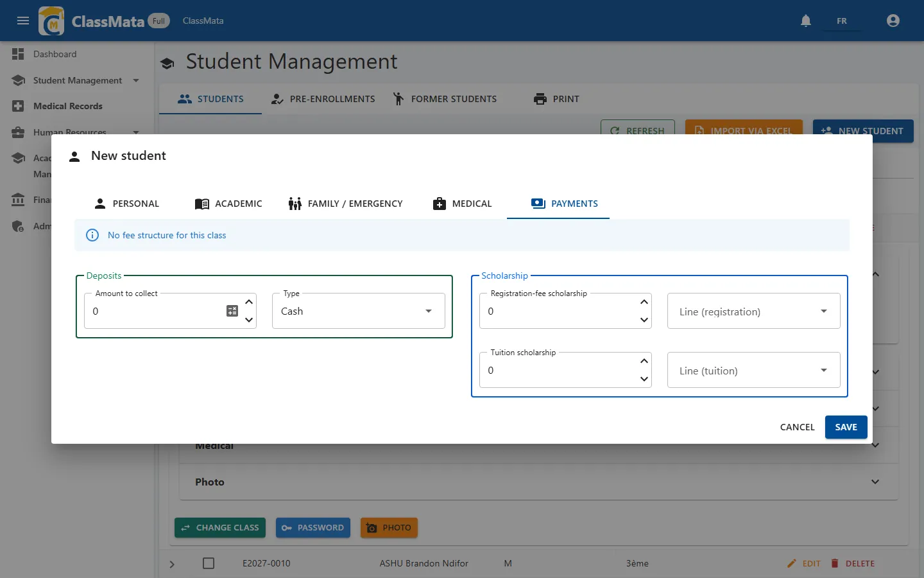This screenshot has width=924, height=578.
Task: Decrease Registration-fee scholarship value
Action: [644, 320]
